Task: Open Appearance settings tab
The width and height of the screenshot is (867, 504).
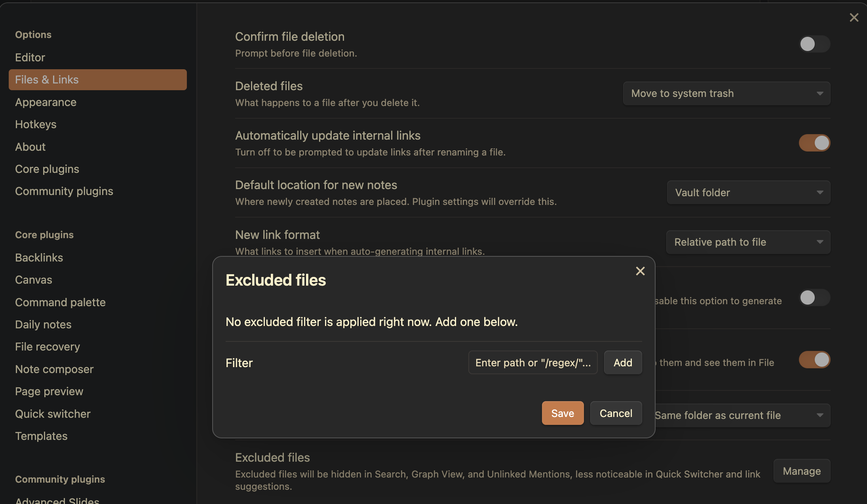Action: tap(46, 102)
